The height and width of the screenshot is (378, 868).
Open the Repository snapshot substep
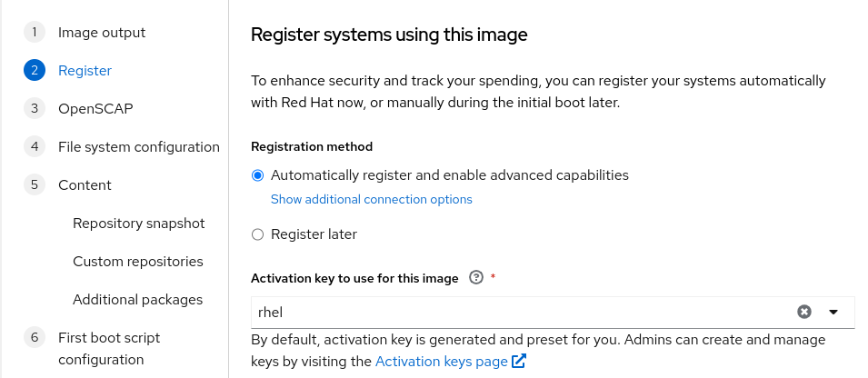139,223
